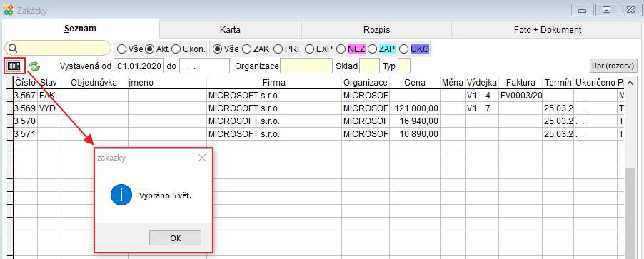Click the blue info icon in dialog

(121, 195)
